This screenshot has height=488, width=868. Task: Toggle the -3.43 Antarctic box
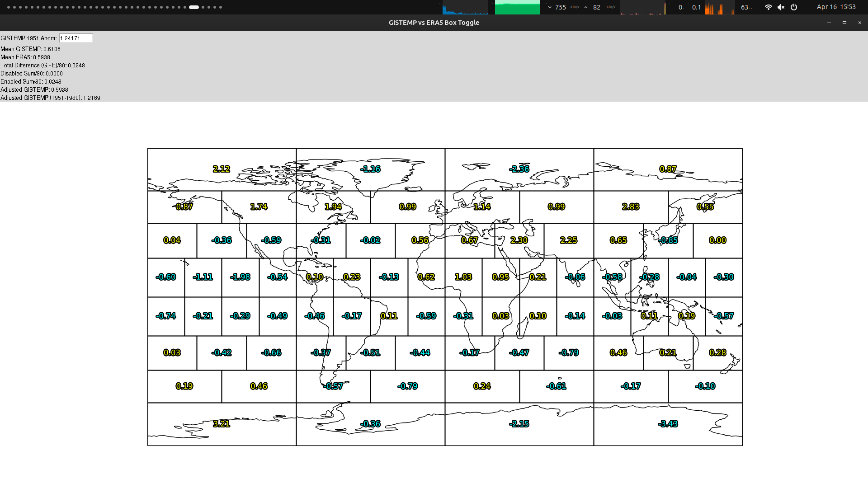click(x=668, y=424)
